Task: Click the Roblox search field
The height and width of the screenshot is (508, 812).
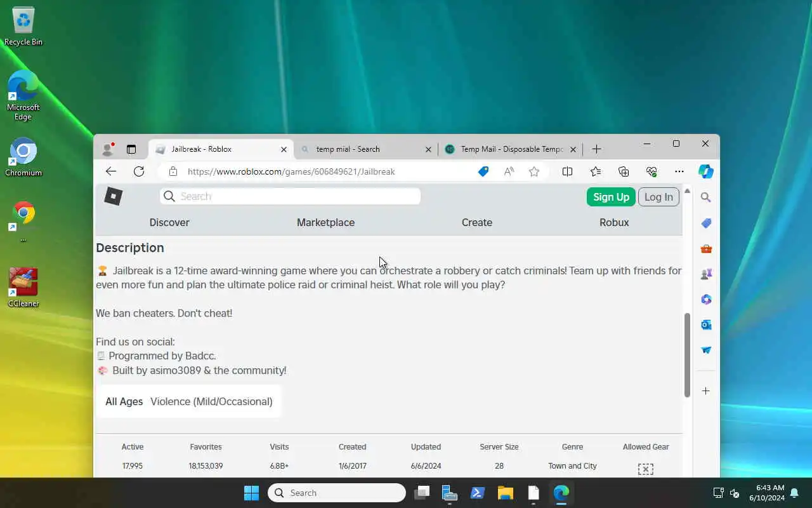Action: pyautogui.click(x=291, y=196)
